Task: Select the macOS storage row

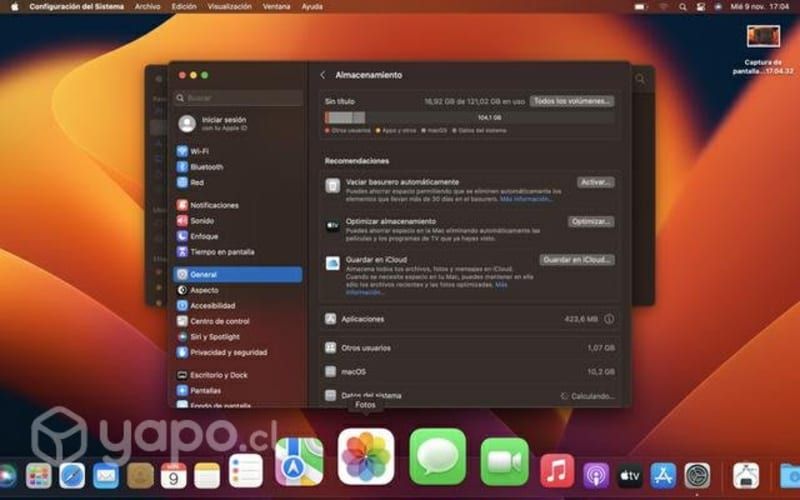Action: tap(469, 371)
